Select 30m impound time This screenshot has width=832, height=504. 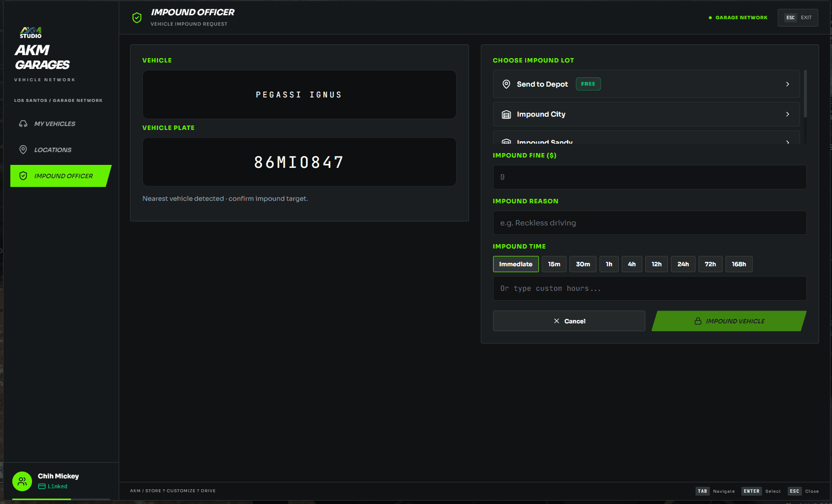583,264
